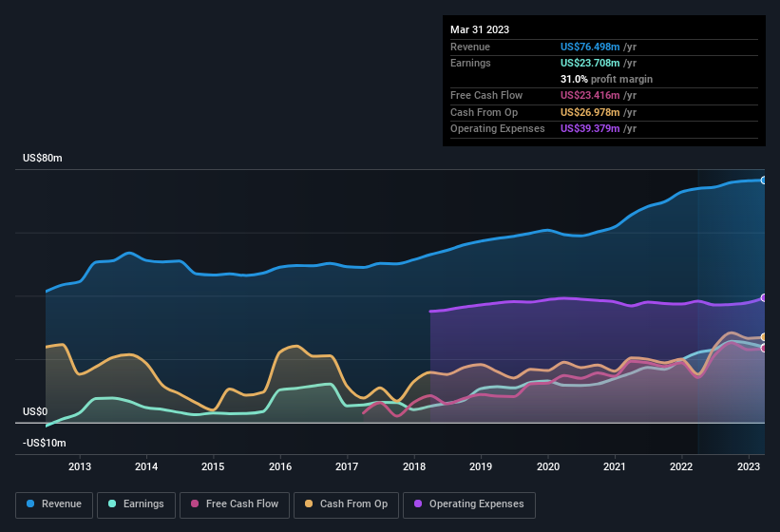780x532 pixels.
Task: Click the tooltip Earnings row label
Action: [470, 63]
